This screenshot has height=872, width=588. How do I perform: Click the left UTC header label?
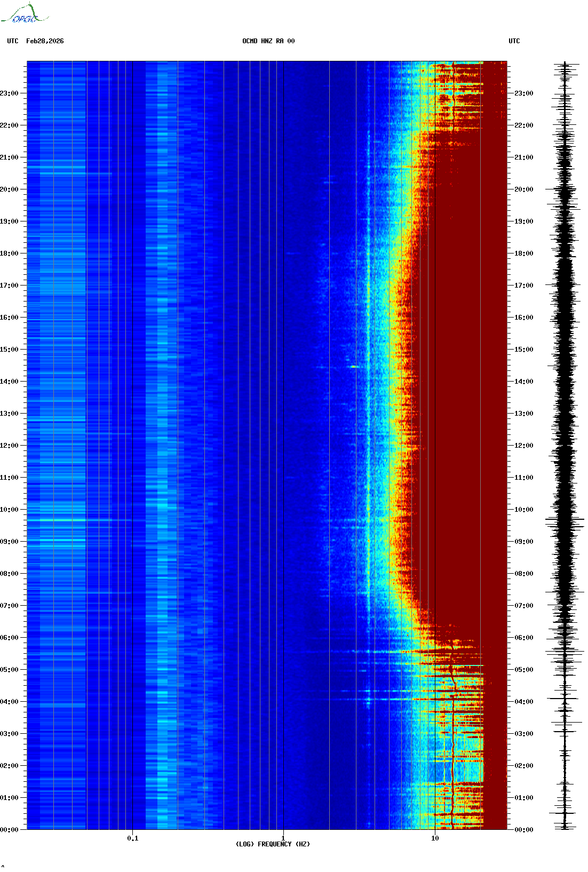[x=13, y=41]
